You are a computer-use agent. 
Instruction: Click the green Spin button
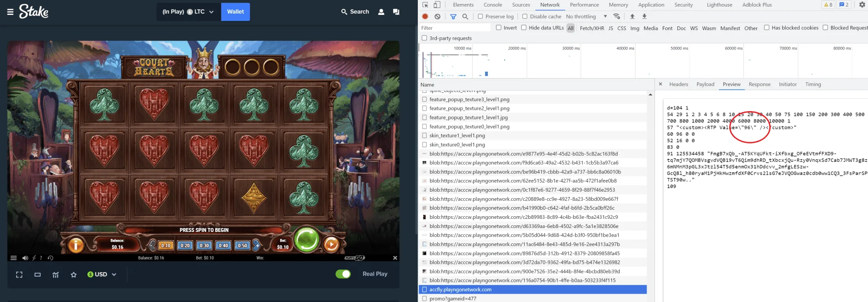click(x=307, y=240)
